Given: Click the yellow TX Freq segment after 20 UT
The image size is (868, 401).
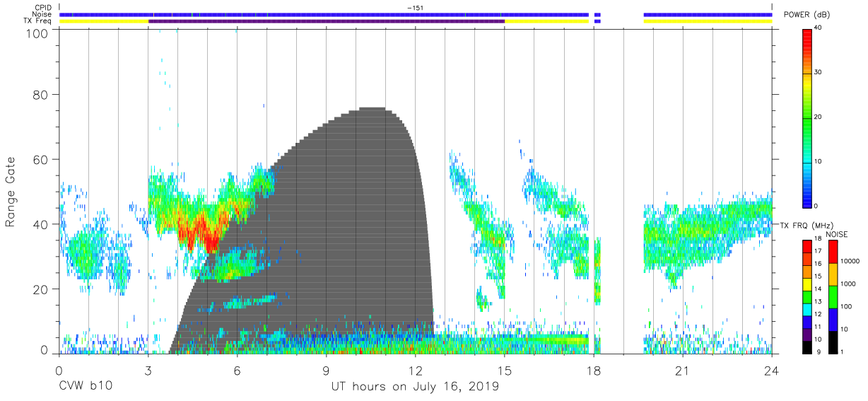Looking at the screenshot, I should pyautogui.click(x=708, y=21).
